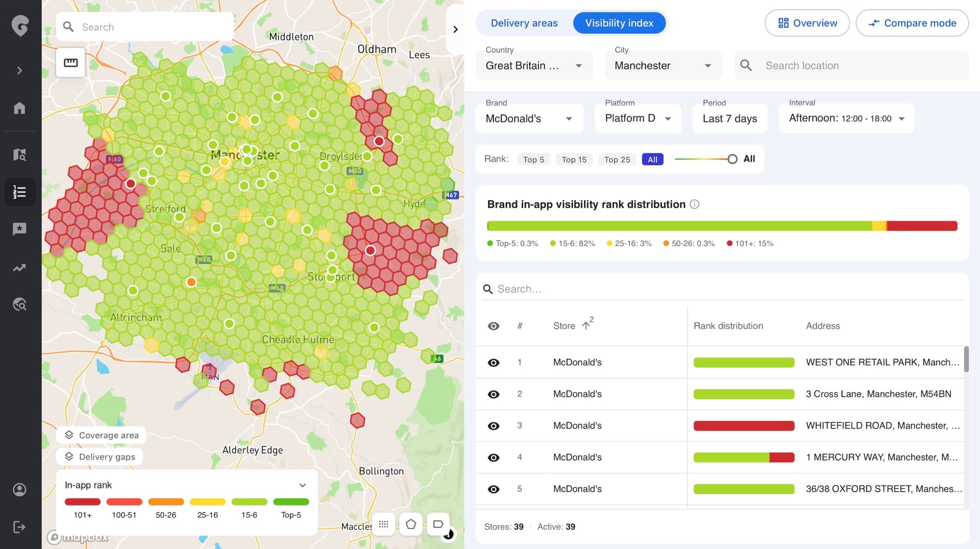Toggle visibility of store row 1
The image size is (980, 549).
493,363
